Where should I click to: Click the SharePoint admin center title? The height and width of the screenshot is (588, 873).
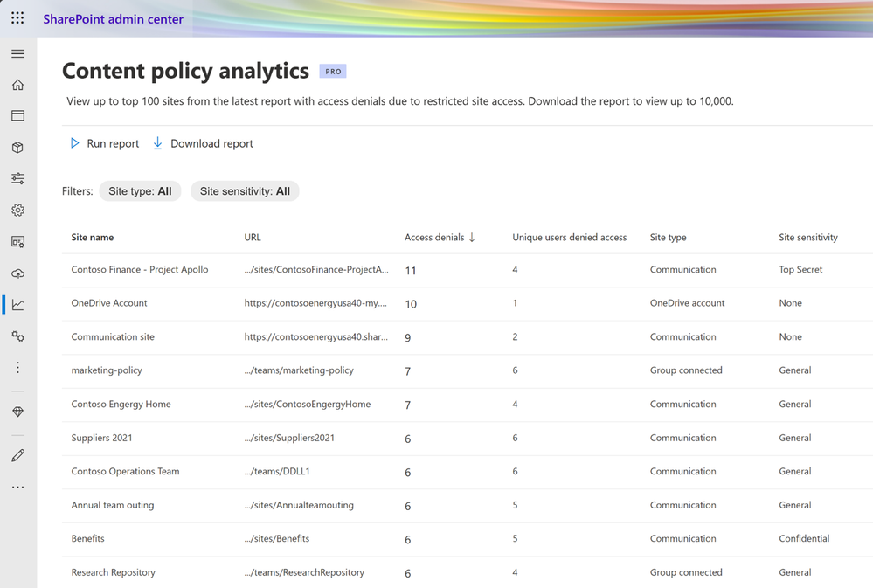coord(114,19)
